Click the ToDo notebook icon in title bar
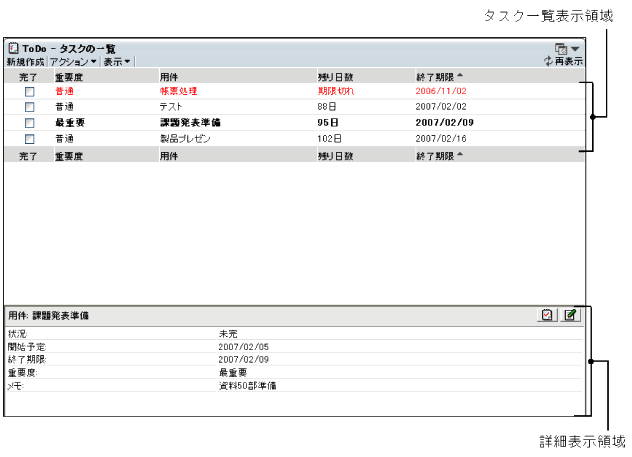Viewport: 632px width, 457px height. pos(13,48)
